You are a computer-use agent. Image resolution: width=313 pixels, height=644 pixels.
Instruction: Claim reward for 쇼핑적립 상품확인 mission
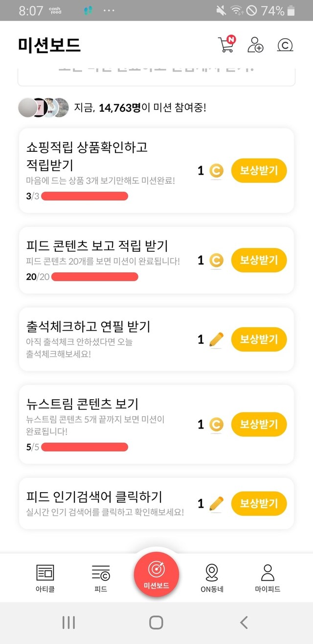(259, 170)
